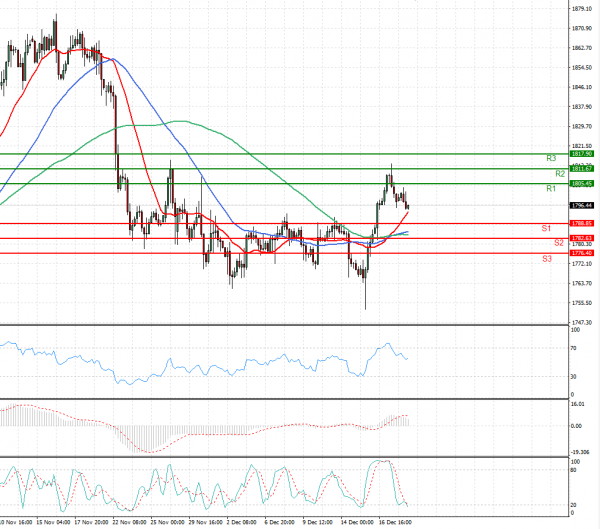Click the 1837.90 price axis value

(582, 107)
